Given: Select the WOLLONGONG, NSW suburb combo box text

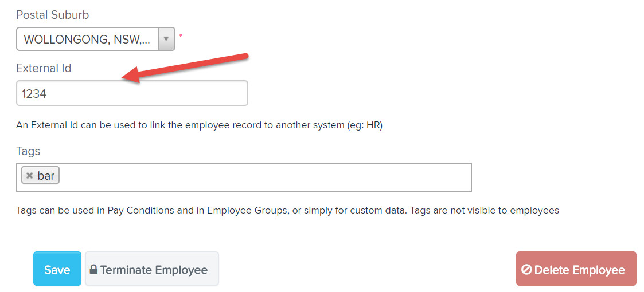Looking at the screenshot, I should tap(87, 40).
